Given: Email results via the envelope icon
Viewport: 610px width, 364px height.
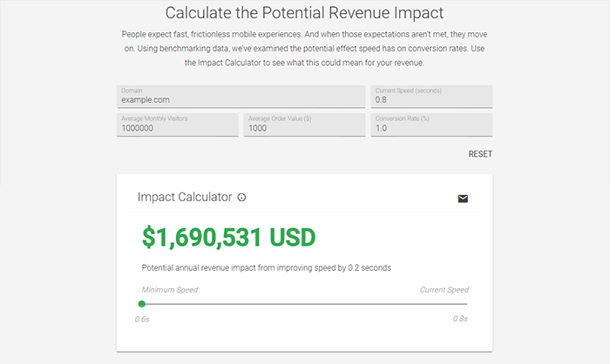Looking at the screenshot, I should [x=463, y=199].
